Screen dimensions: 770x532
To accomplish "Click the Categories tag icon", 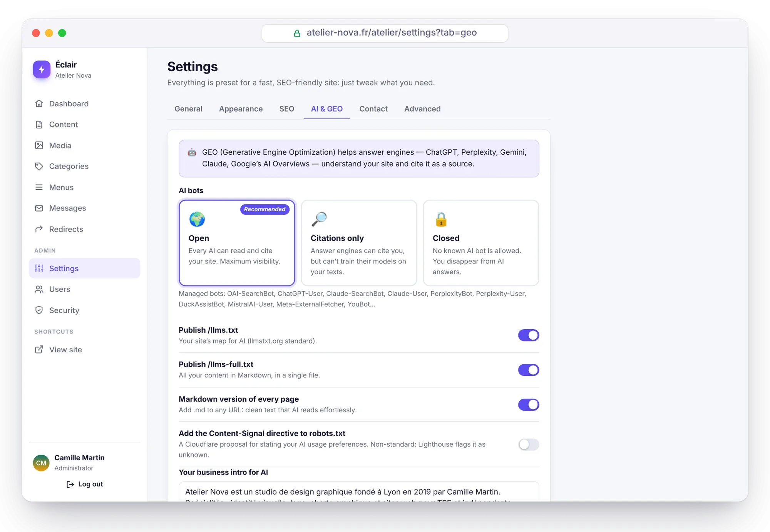I will [39, 166].
